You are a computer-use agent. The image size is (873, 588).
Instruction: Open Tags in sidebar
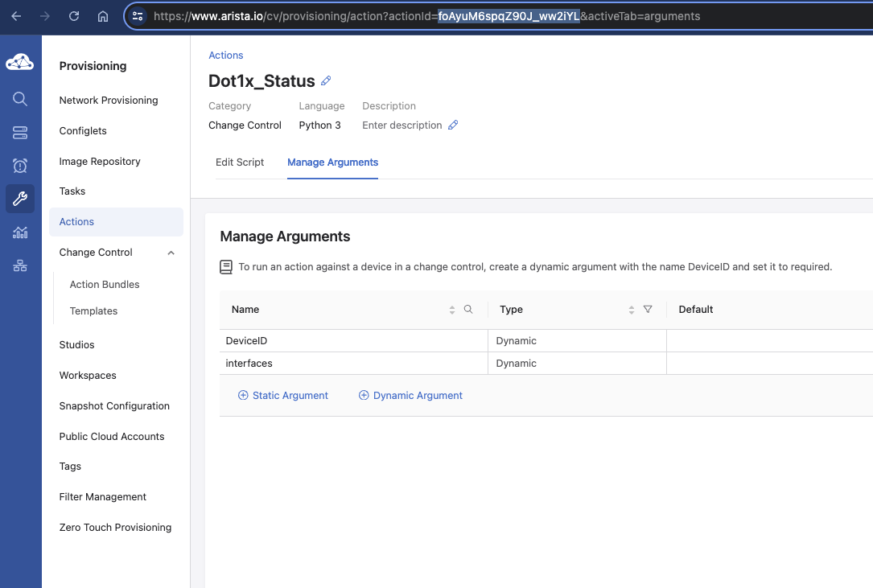click(70, 466)
